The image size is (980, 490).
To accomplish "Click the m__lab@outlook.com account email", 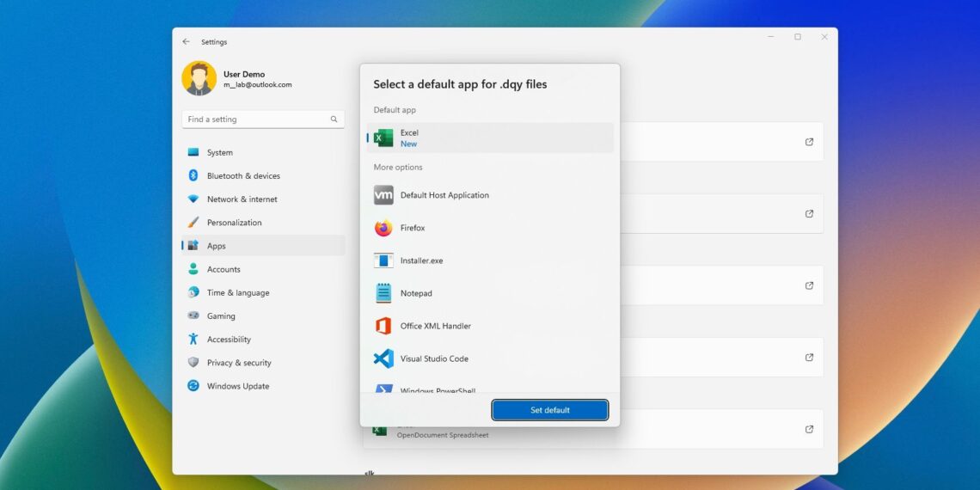I will tap(258, 84).
